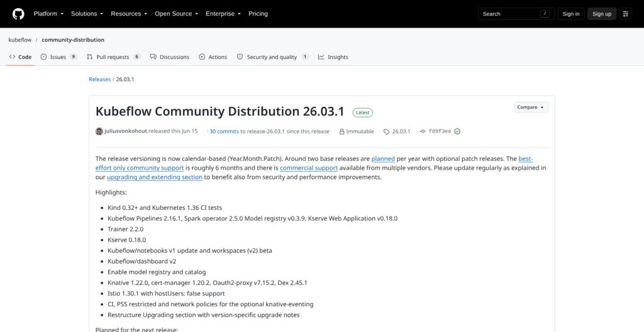Click 'Restructure Upgrading section' list item
The width and height of the screenshot is (644, 332).
coord(203,315)
